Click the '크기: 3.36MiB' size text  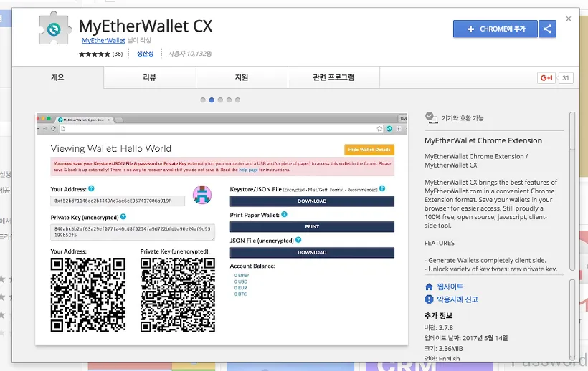pos(444,349)
